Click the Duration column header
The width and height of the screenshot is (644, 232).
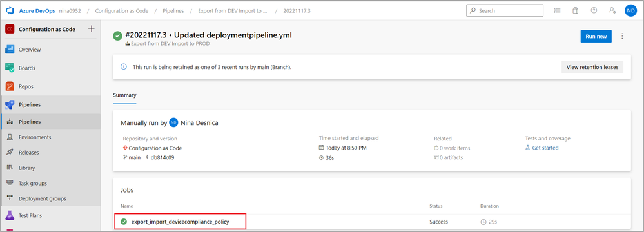(x=489, y=206)
